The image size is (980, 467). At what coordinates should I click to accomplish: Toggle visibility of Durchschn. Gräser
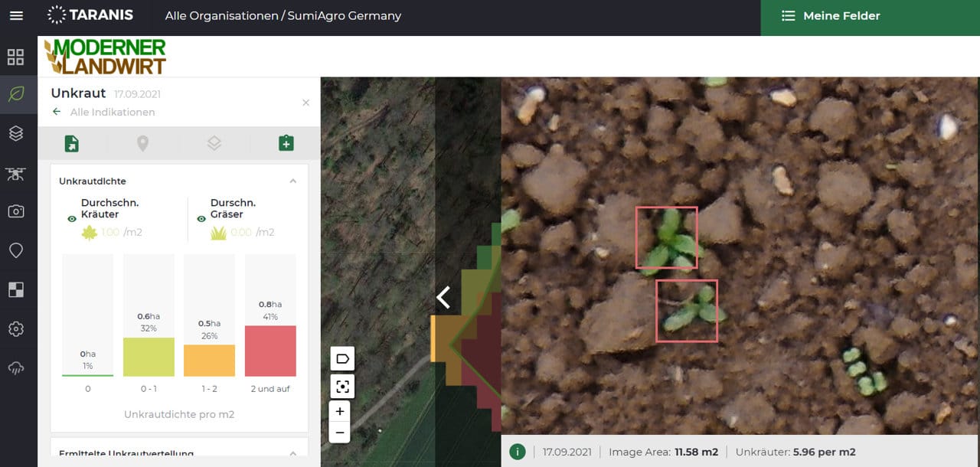pos(201,219)
